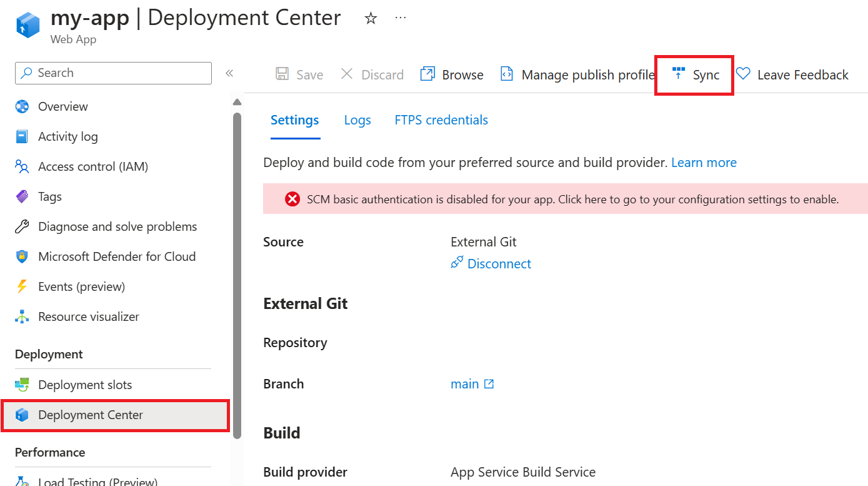868x486 pixels.
Task: Open external link icon next to main
Action: coord(489,384)
